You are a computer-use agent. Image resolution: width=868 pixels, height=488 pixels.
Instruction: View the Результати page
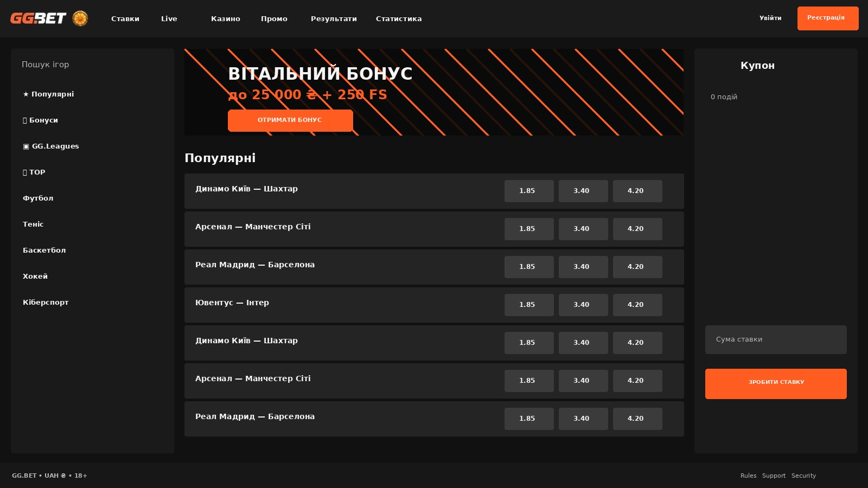pyautogui.click(x=334, y=18)
